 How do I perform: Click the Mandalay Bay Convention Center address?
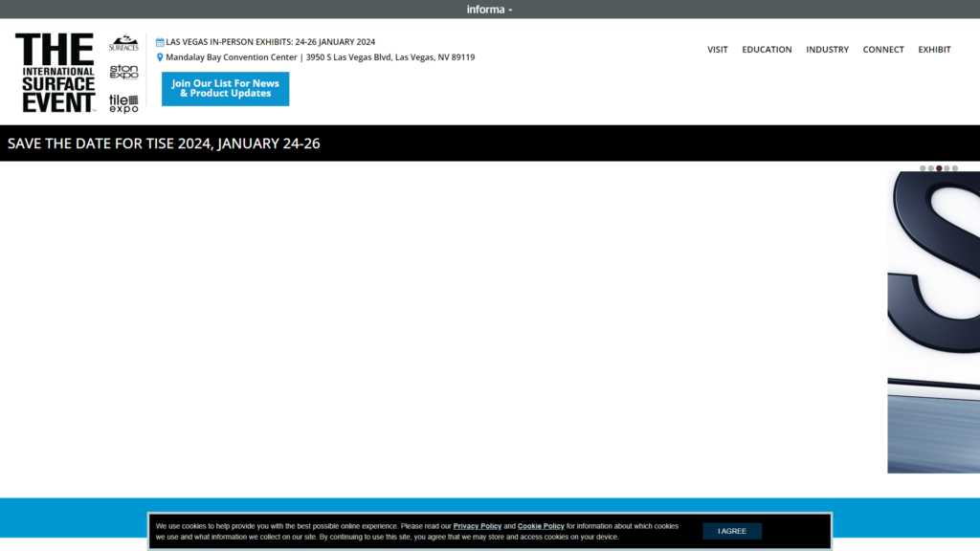pyautogui.click(x=320, y=57)
